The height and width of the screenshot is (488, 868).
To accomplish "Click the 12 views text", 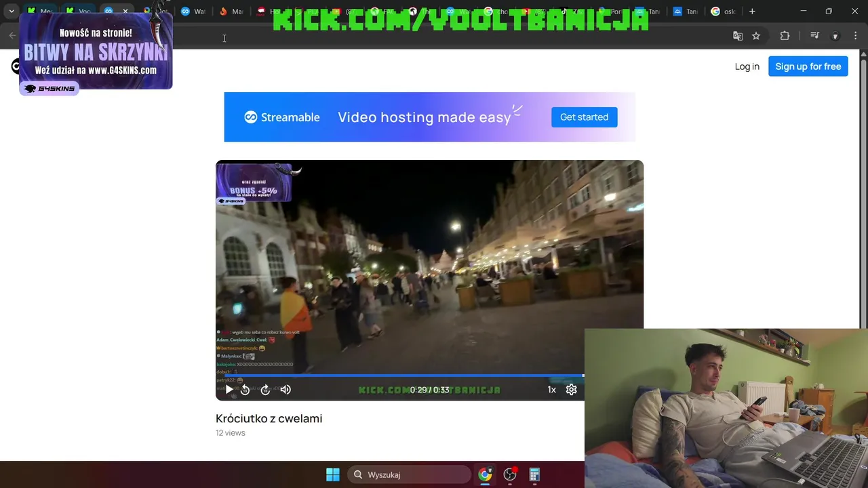I will (x=231, y=432).
